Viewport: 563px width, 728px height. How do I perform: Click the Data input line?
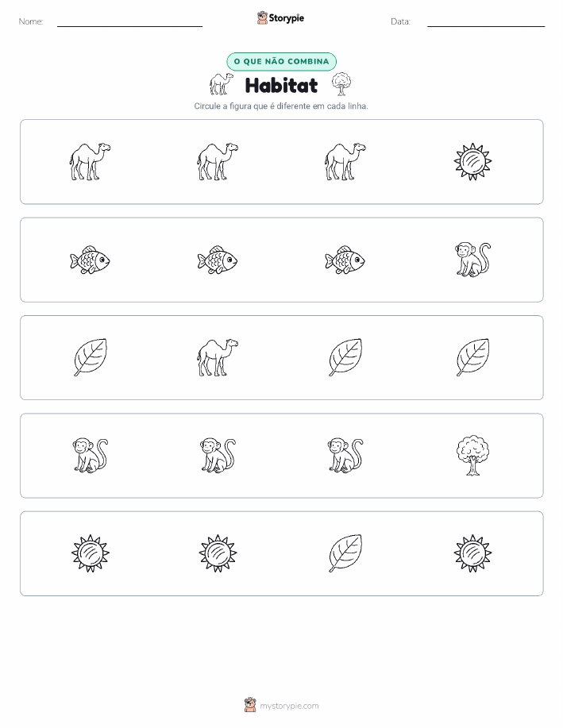tap(486, 22)
